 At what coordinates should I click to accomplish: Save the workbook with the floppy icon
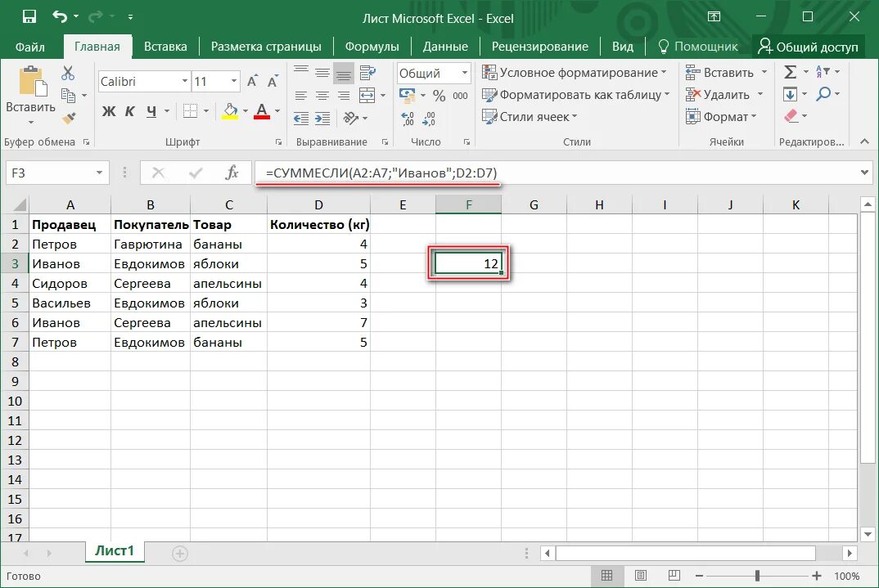pyautogui.click(x=29, y=17)
